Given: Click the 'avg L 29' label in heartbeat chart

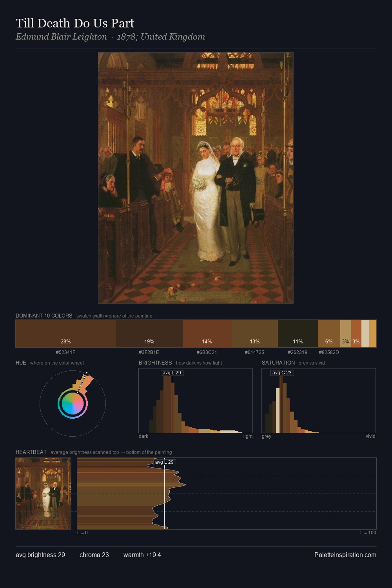Looking at the screenshot, I should pyautogui.click(x=164, y=462).
